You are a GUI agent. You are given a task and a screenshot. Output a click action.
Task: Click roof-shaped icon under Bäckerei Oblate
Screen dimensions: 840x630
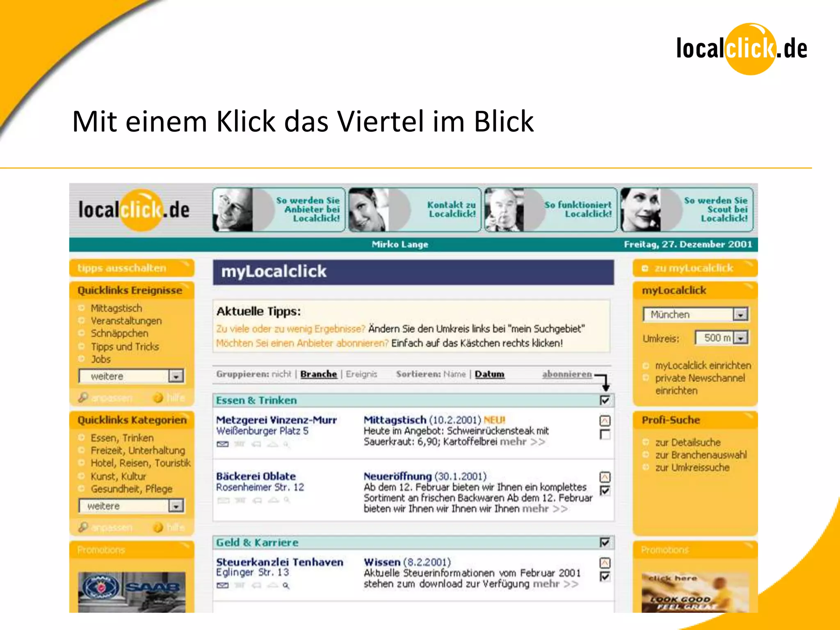click(274, 500)
